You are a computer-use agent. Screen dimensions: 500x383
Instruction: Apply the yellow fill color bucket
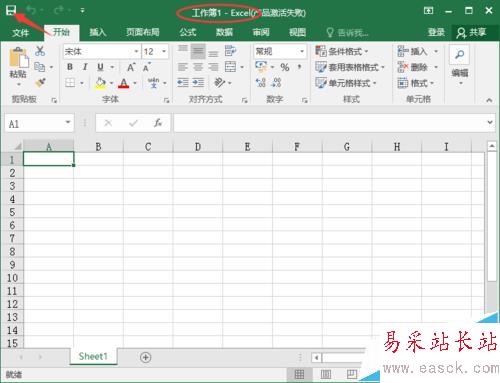click(100, 83)
